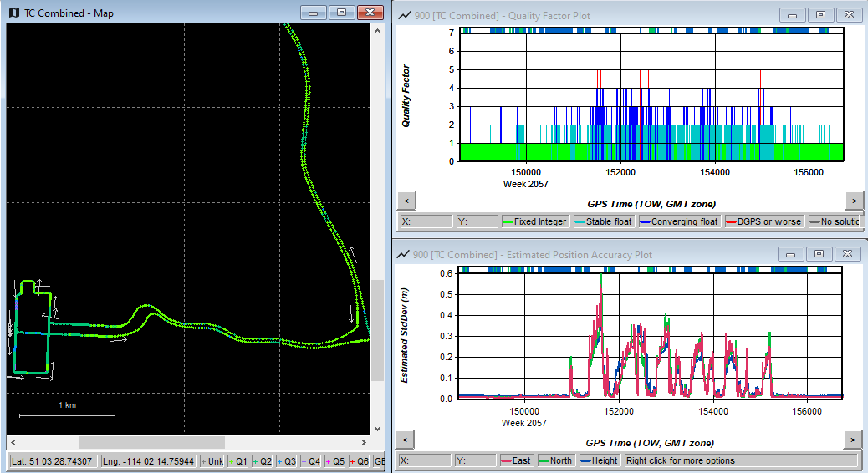Click the map horizontal scrollbar right arrow
The height and width of the screenshot is (473, 868).
point(364,442)
